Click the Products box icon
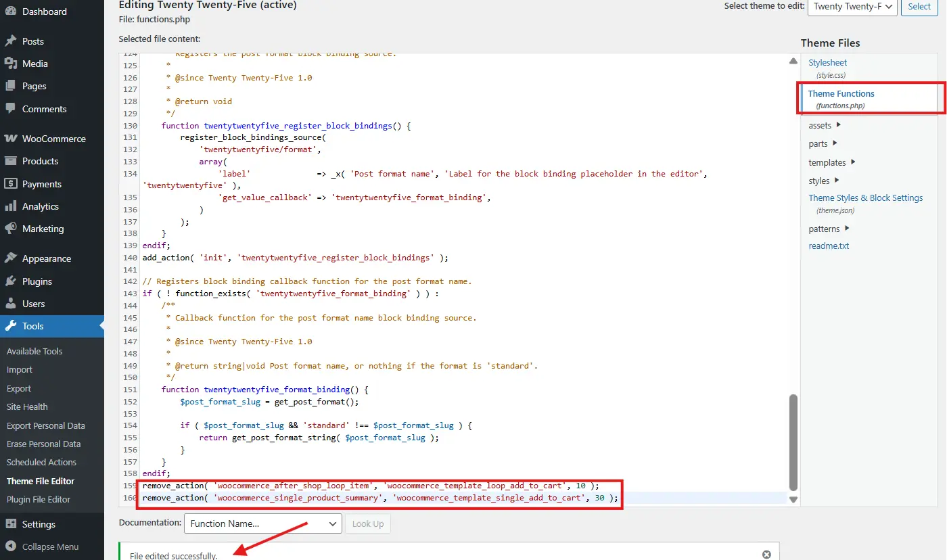The width and height of the screenshot is (947, 560). click(11, 161)
